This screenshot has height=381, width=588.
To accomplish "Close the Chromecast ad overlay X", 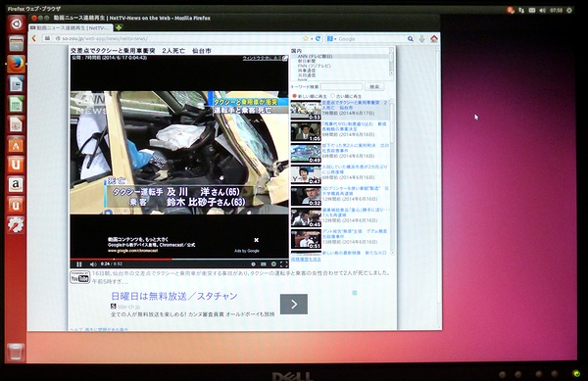I will coord(257,240).
